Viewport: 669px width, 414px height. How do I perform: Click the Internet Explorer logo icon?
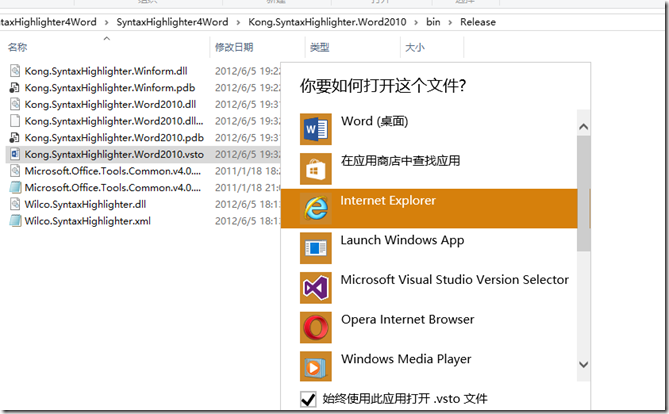[316, 208]
